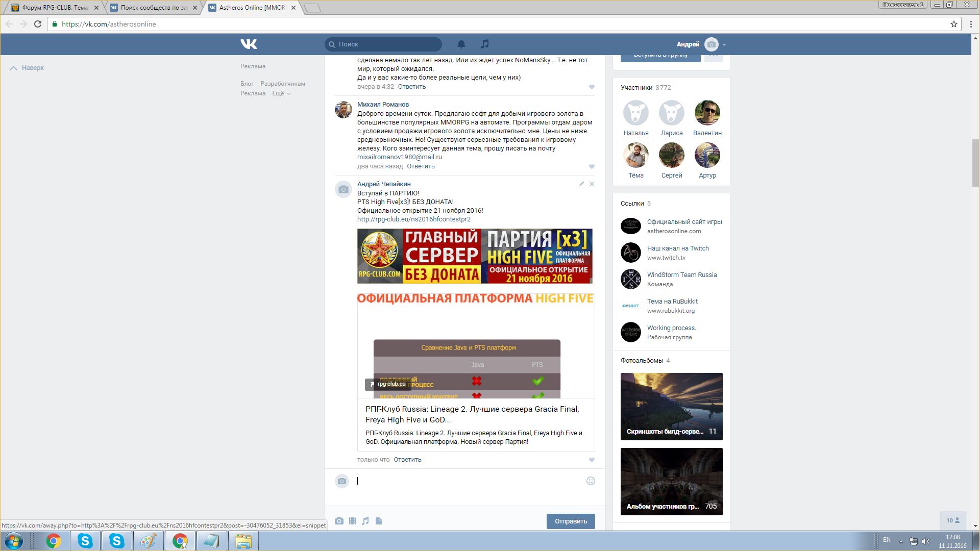The width and height of the screenshot is (980, 551).
Task: Click the volume icon in the system tray
Action: tap(926, 541)
